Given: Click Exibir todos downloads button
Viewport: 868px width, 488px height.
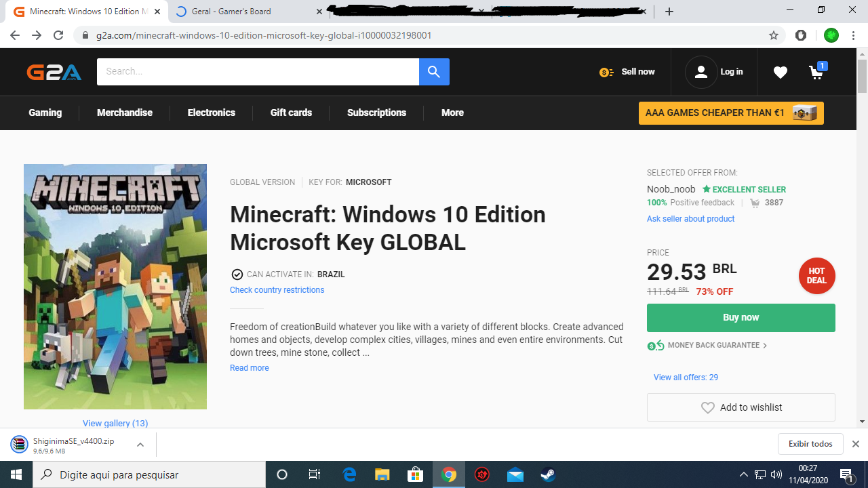Looking at the screenshot, I should (x=810, y=444).
